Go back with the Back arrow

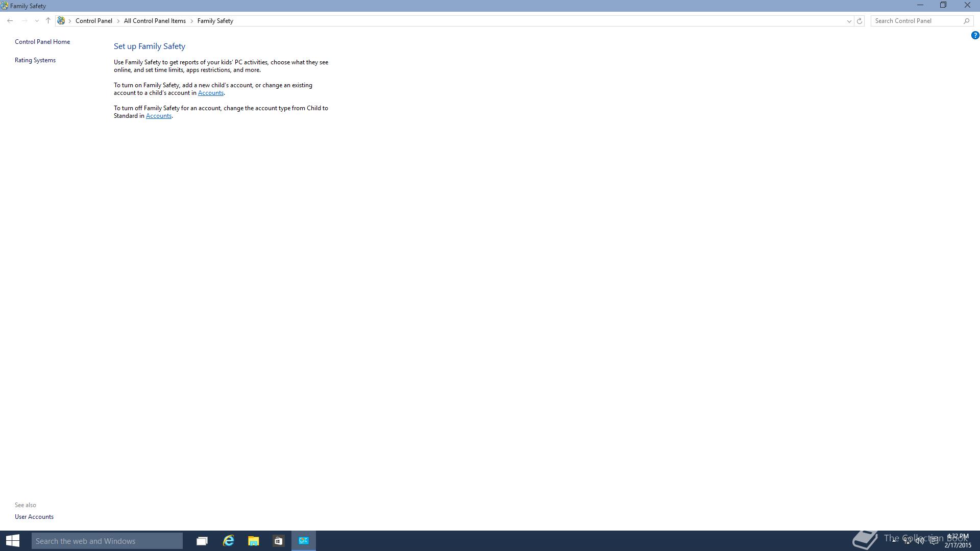pyautogui.click(x=10, y=21)
